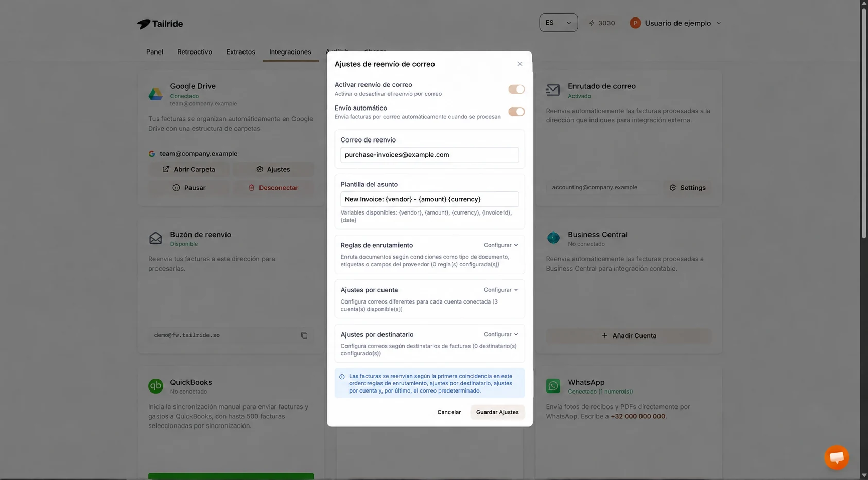Click Cancelar in the dialog
The width and height of the screenshot is (868, 480).
pos(449,412)
